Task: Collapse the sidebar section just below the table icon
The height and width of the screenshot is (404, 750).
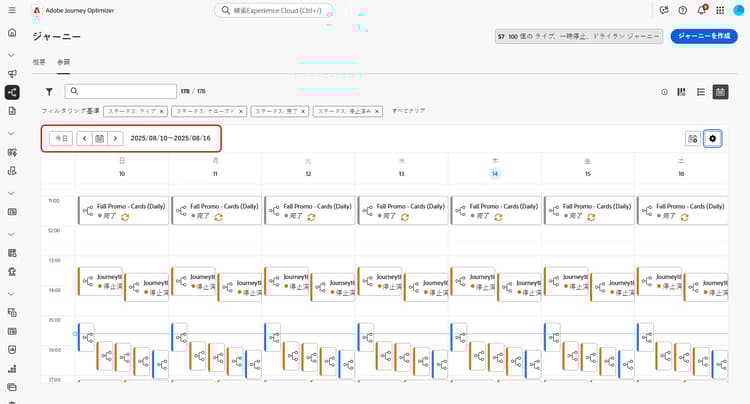Action: point(11,235)
